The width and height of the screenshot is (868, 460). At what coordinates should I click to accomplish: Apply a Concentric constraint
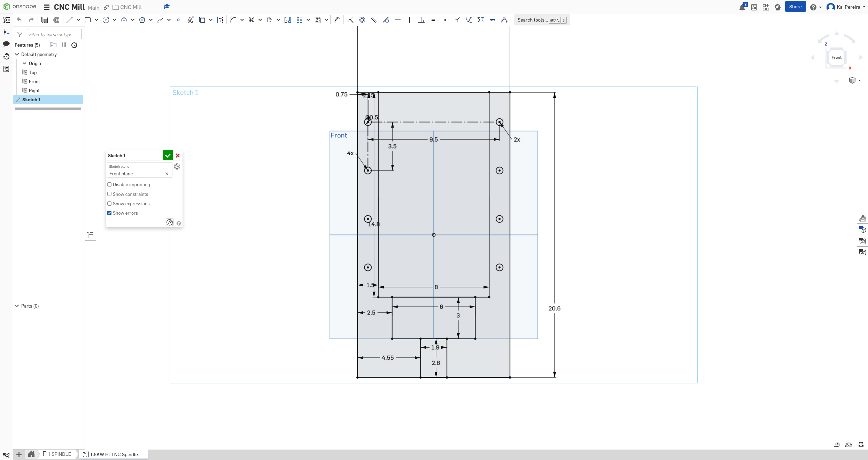pos(362,20)
